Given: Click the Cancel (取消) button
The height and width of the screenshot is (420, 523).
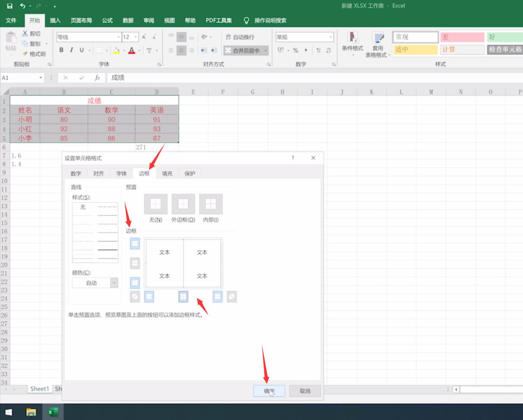Looking at the screenshot, I should tap(305, 391).
